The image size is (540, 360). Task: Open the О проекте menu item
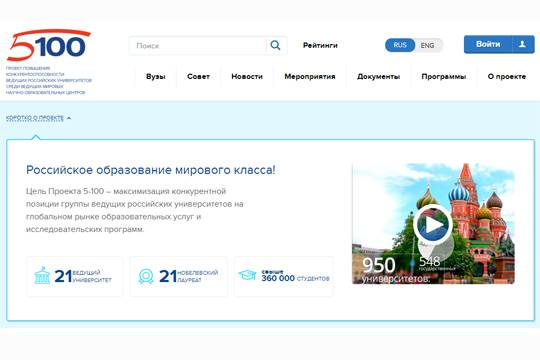(507, 76)
